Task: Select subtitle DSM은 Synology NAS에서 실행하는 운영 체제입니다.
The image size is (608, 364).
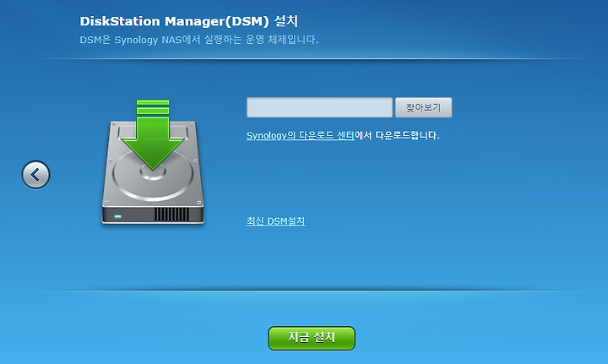Action: pyautogui.click(x=199, y=40)
